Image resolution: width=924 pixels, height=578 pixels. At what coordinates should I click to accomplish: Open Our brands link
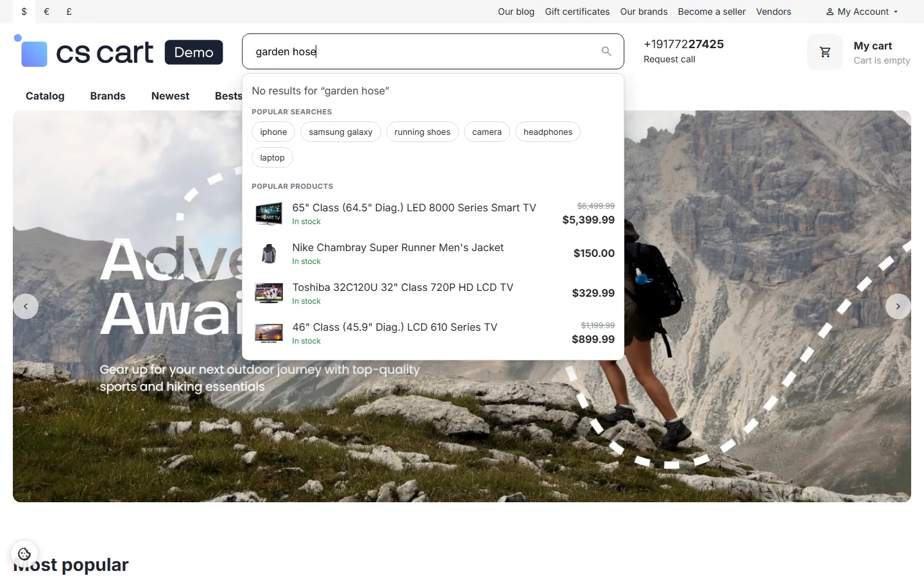[x=644, y=12]
